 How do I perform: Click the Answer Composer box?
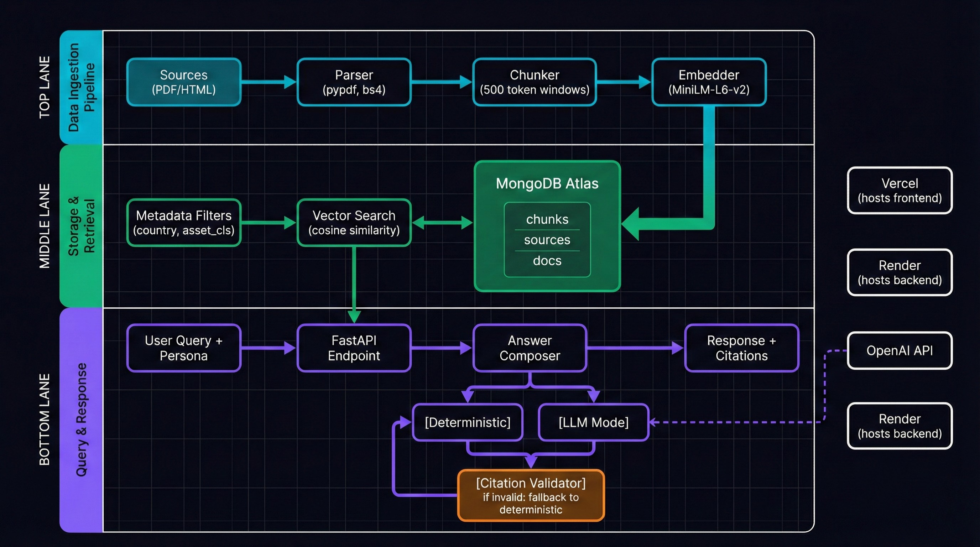pos(530,348)
